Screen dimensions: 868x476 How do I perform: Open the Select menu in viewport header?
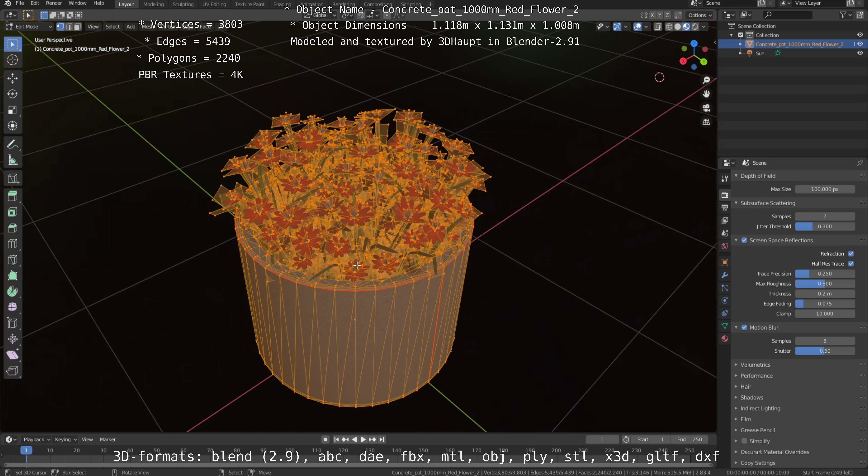tap(113, 27)
